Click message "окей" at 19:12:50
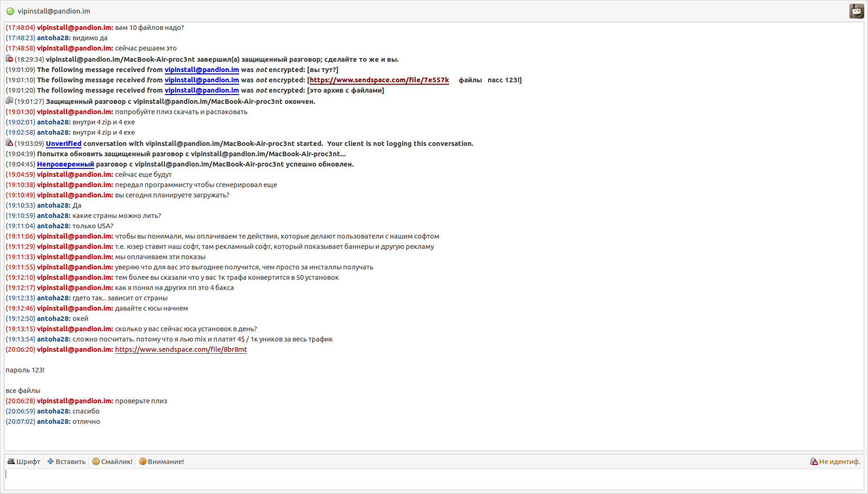Image resolution: width=868 pixels, height=494 pixels. 80,319
